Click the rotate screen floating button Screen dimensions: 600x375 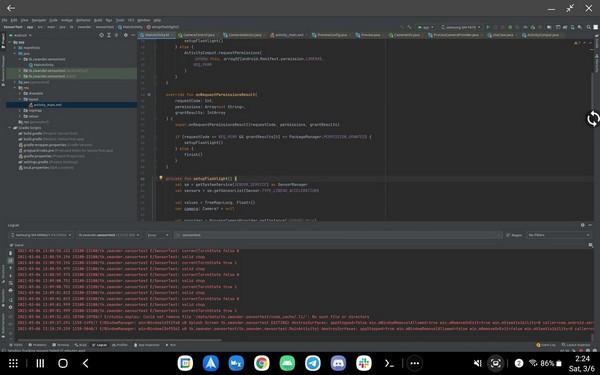click(x=593, y=119)
